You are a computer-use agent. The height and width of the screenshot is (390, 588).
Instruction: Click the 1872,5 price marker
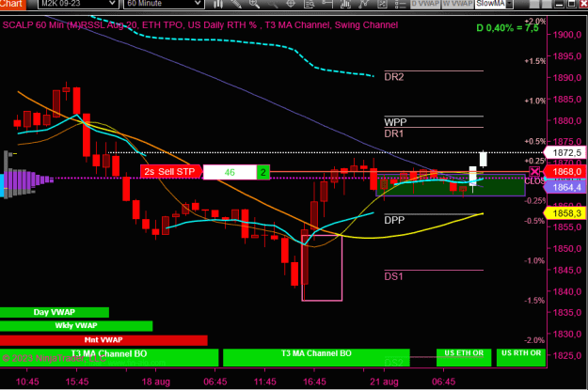[x=564, y=152]
